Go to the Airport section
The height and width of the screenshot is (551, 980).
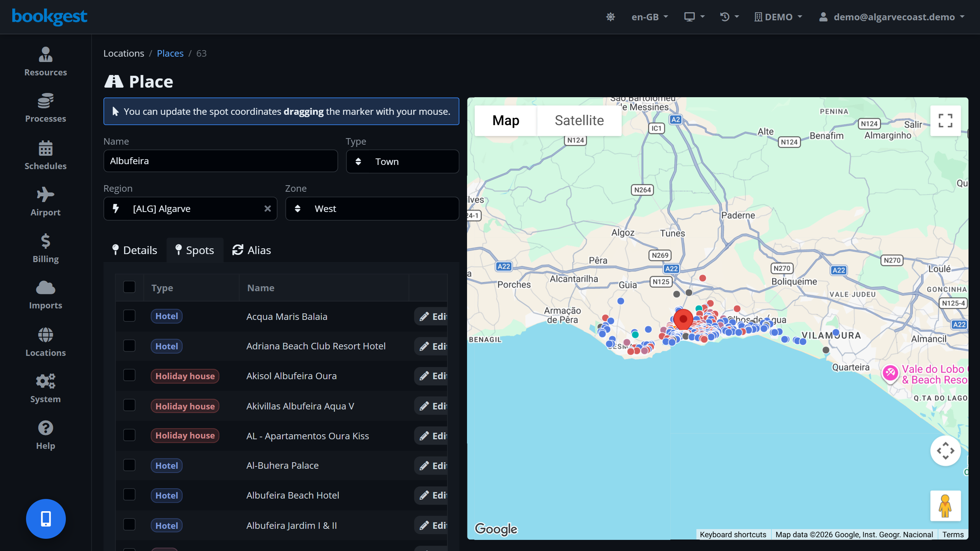tap(46, 202)
